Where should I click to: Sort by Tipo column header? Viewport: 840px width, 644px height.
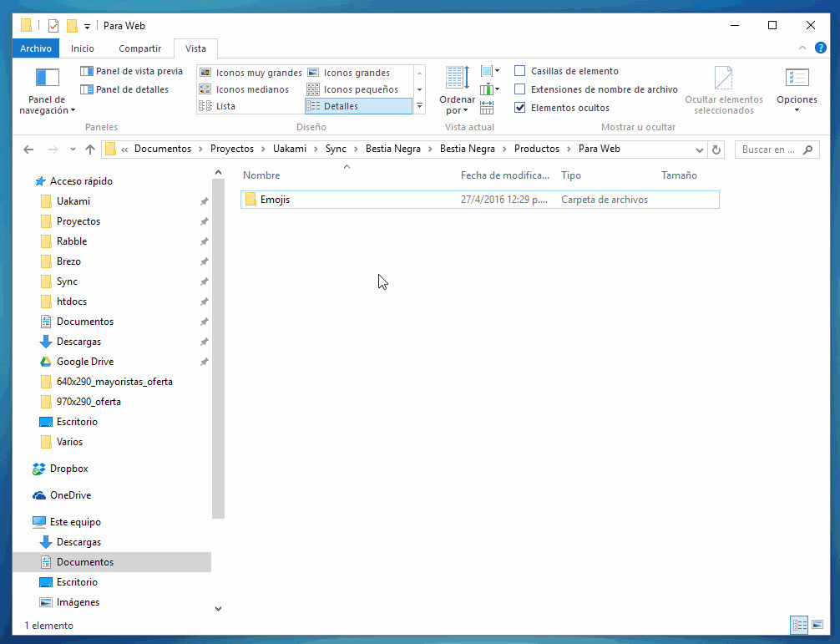[x=571, y=175]
